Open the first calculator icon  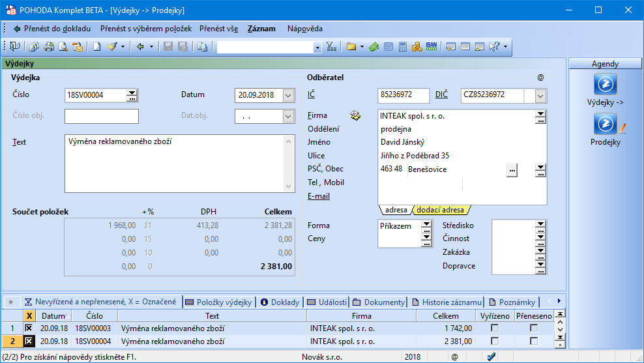click(x=388, y=47)
